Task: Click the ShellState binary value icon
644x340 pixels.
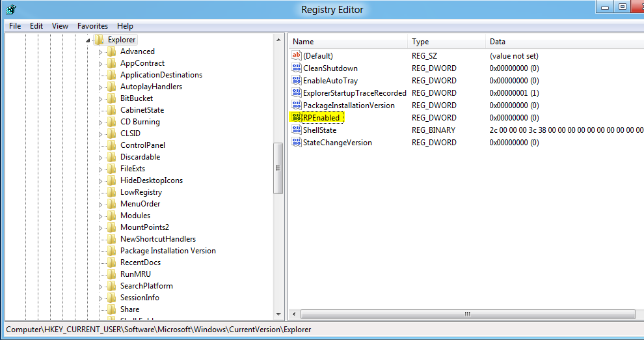Action: 297,130
